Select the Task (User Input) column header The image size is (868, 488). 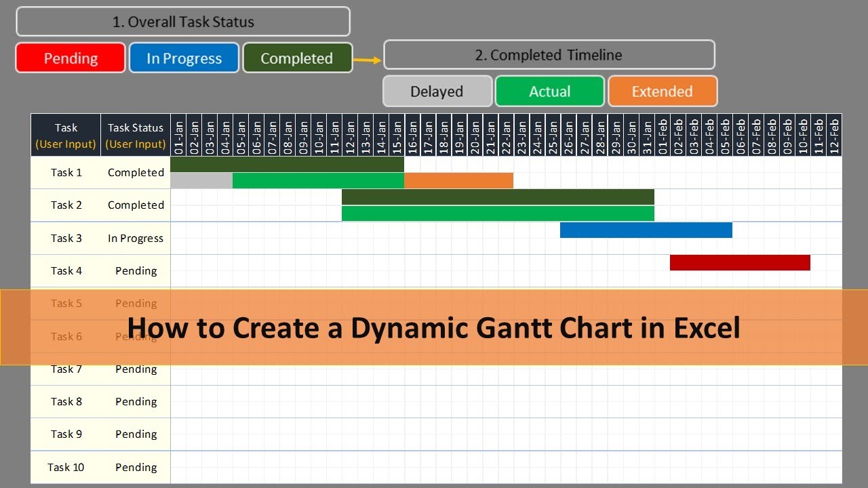[66, 136]
